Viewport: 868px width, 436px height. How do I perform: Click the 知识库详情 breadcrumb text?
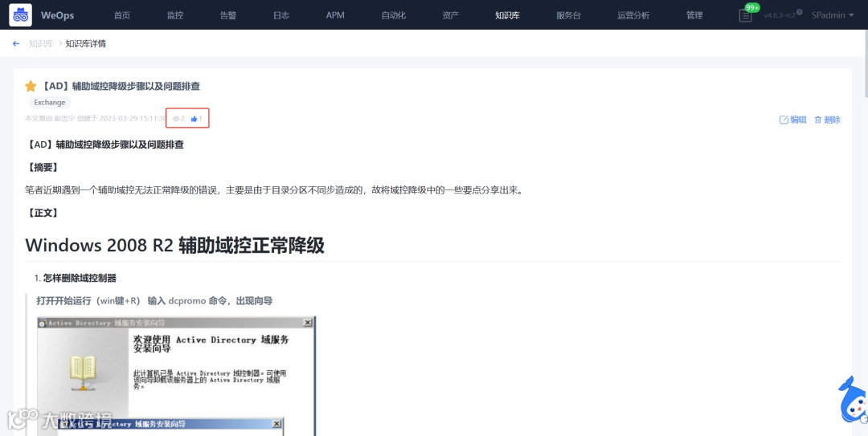coord(86,43)
